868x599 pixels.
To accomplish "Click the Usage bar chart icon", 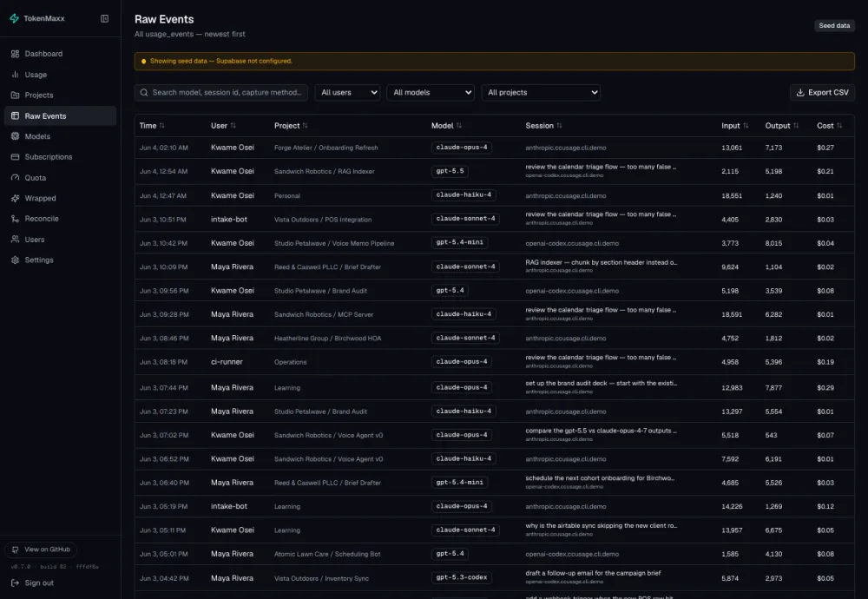I will [15, 74].
